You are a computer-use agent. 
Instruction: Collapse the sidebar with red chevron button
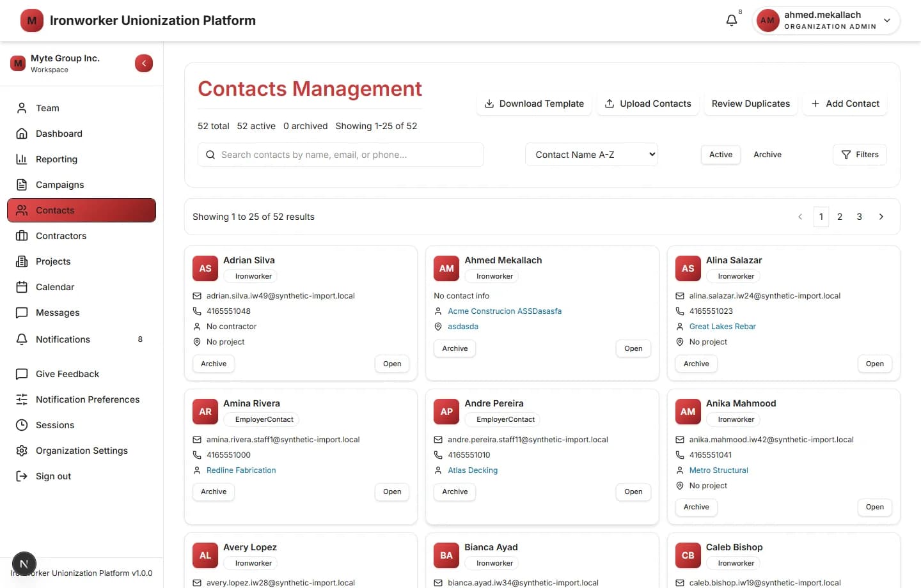(144, 63)
